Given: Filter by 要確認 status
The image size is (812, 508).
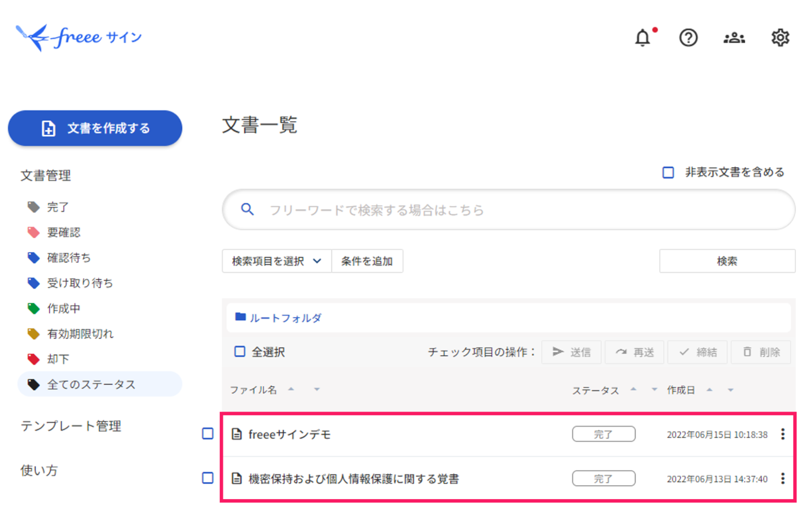Looking at the screenshot, I should tap(64, 232).
